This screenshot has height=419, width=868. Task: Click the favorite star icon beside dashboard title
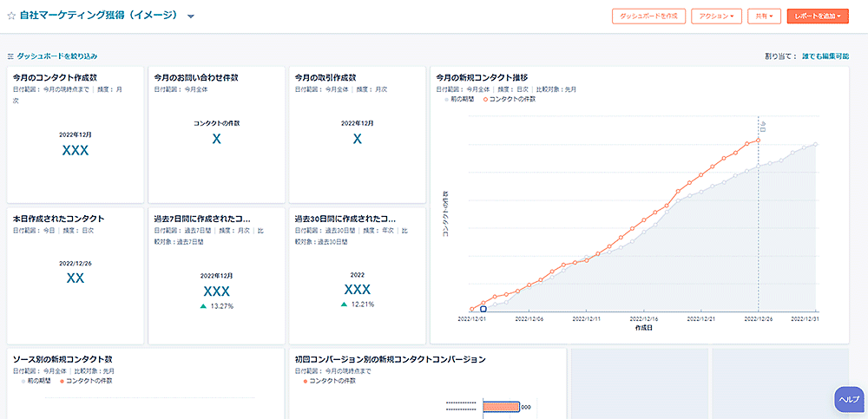point(11,16)
